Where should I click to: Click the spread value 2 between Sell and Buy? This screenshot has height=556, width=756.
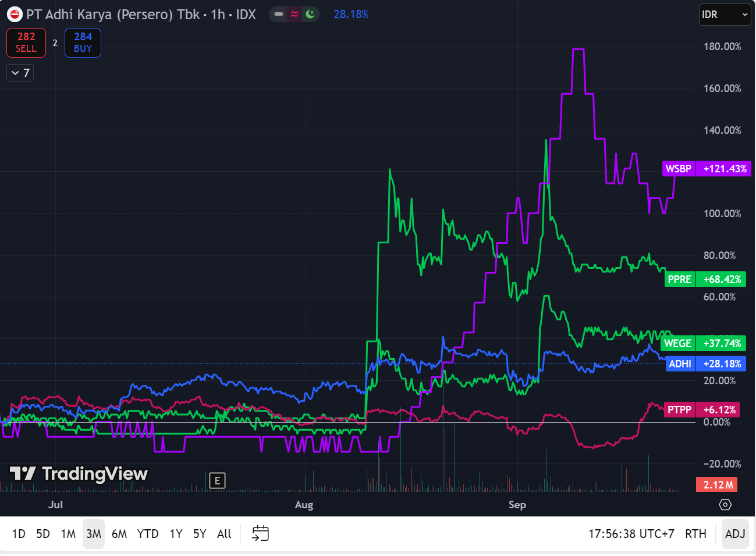coord(55,43)
